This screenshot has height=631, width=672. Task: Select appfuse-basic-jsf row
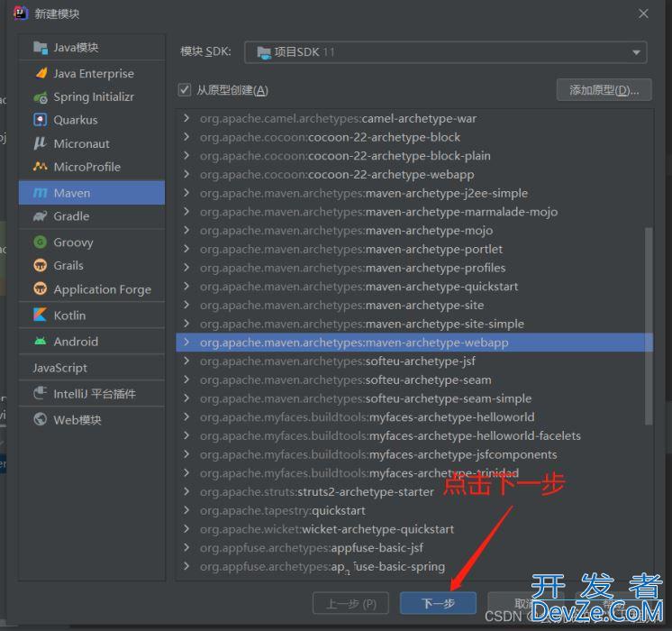pos(414,547)
